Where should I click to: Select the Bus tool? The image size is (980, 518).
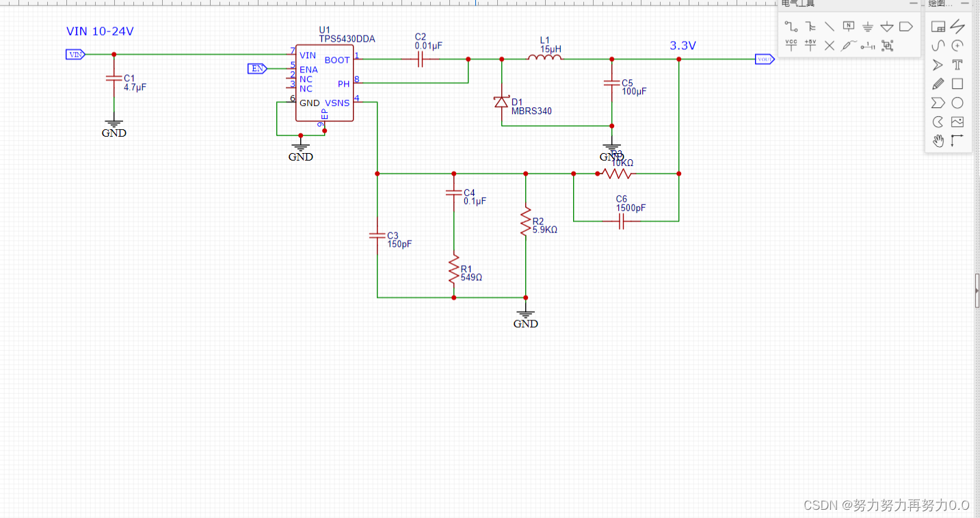(810, 27)
